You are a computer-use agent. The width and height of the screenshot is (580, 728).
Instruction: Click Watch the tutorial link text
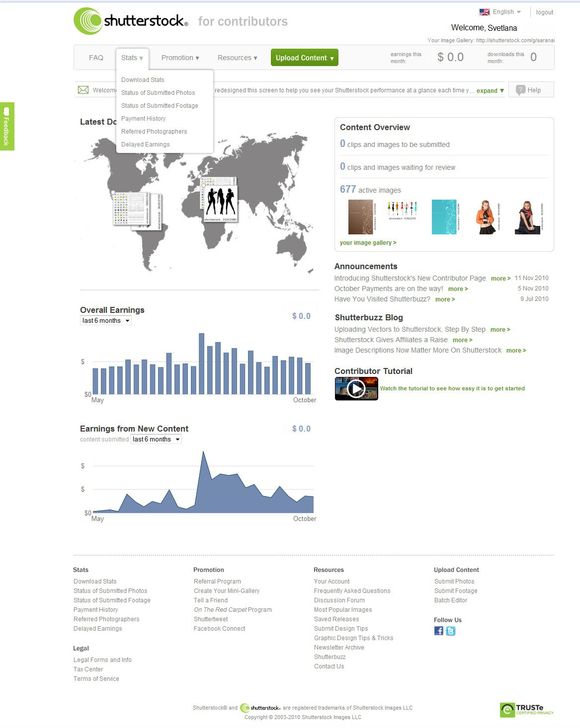click(452, 388)
